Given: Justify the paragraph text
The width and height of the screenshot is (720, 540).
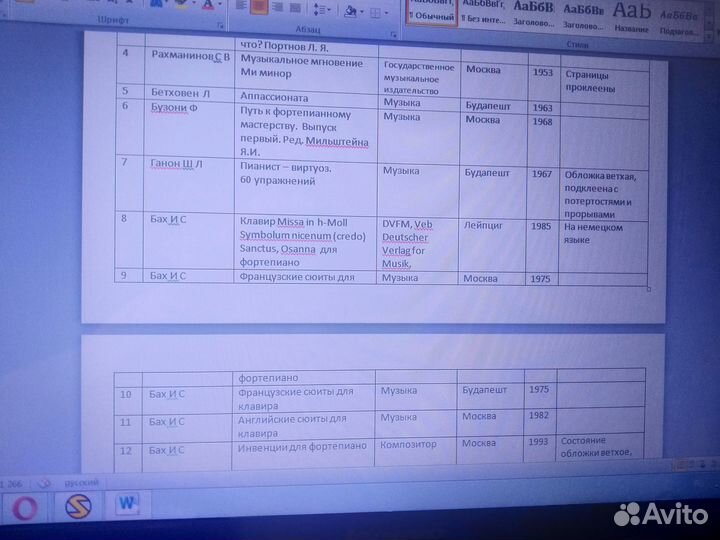Looking at the screenshot, I should (297, 8).
